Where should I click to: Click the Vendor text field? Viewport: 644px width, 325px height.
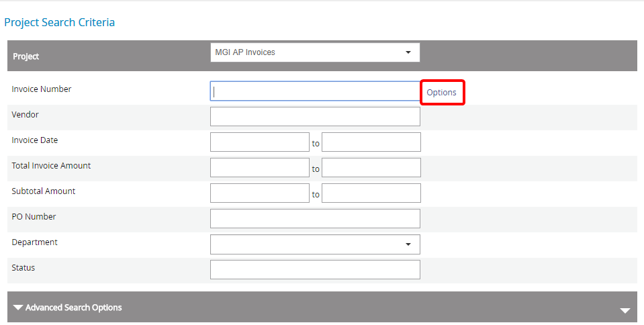[315, 117]
